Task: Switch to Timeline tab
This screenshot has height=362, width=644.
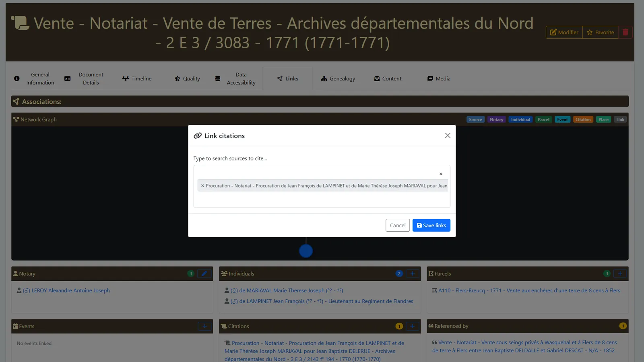Action: (x=137, y=78)
